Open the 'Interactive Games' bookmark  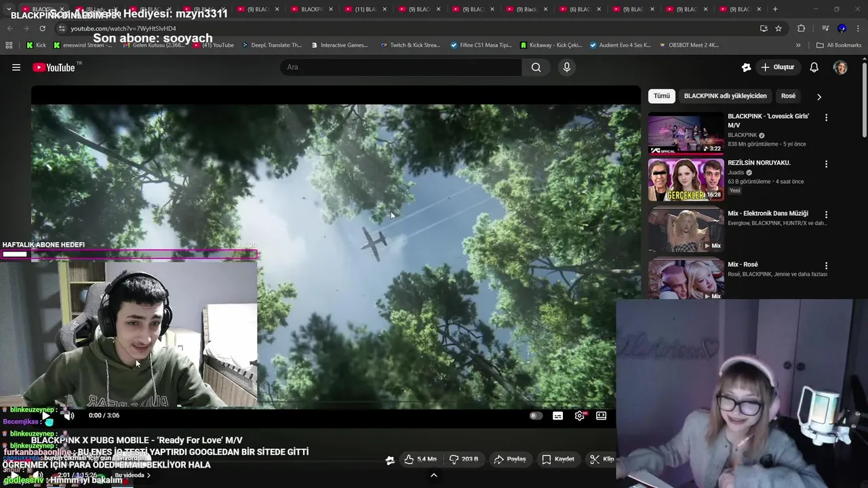[x=340, y=45]
